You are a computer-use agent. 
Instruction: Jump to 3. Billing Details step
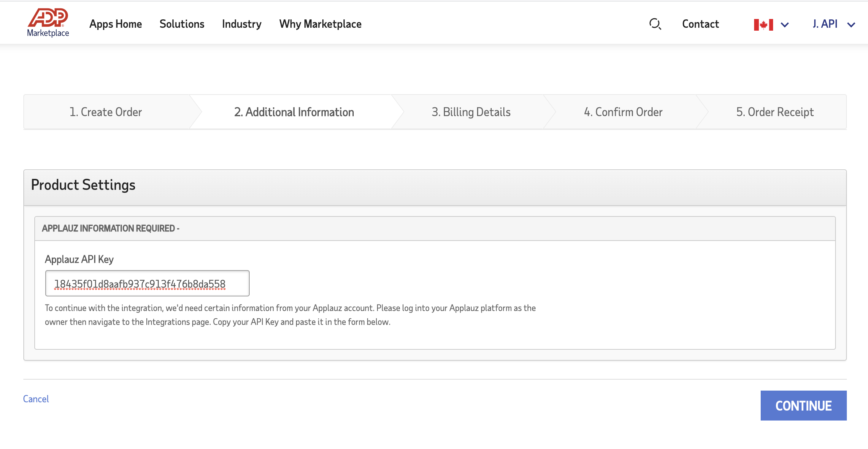tap(471, 112)
